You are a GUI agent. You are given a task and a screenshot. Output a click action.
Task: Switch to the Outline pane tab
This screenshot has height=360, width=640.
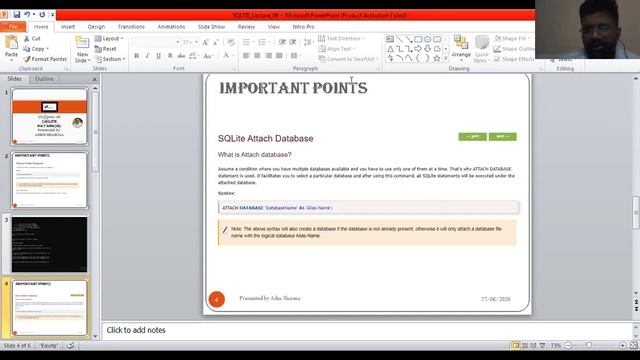pos(44,78)
